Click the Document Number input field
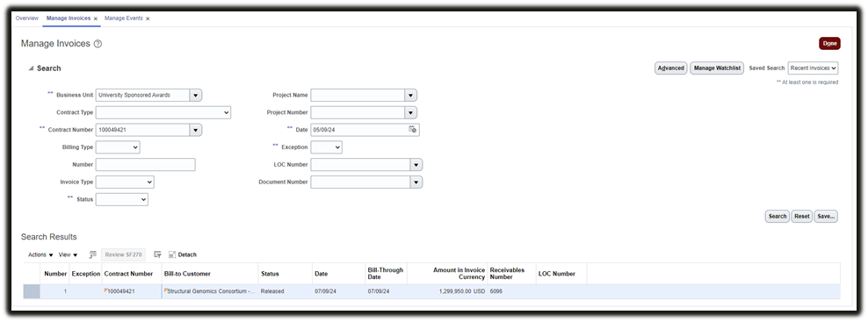The image size is (868, 322). (360, 182)
